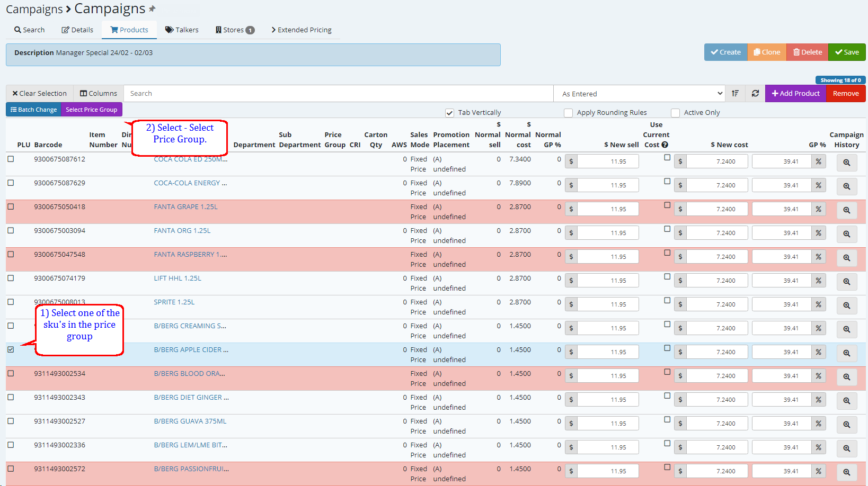Uncheck the B/BERG APPLE CIDER row checkbox
The width and height of the screenshot is (868, 486).
[x=11, y=349]
